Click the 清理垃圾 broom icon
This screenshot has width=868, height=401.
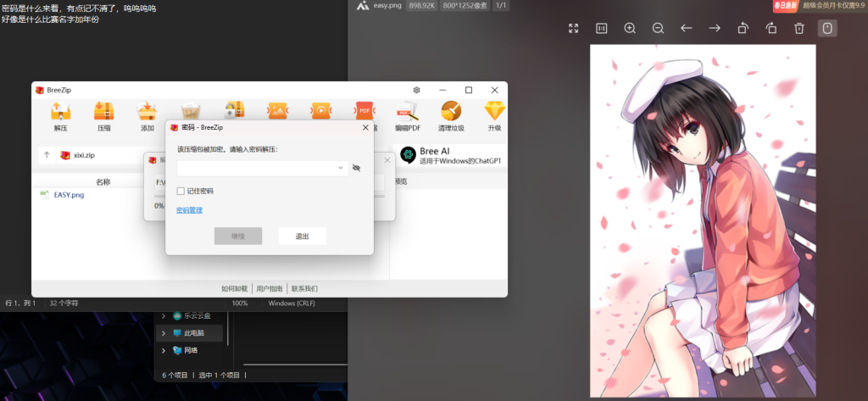tap(451, 111)
